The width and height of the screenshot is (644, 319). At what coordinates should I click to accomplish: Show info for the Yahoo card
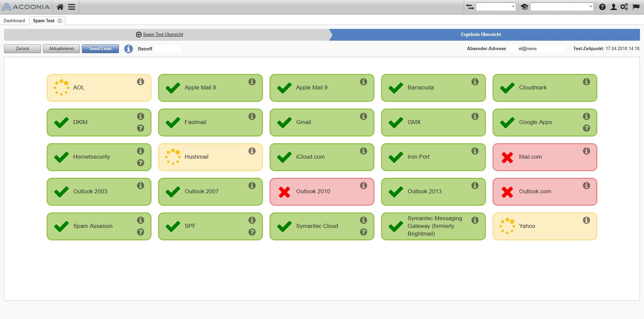coord(587,220)
